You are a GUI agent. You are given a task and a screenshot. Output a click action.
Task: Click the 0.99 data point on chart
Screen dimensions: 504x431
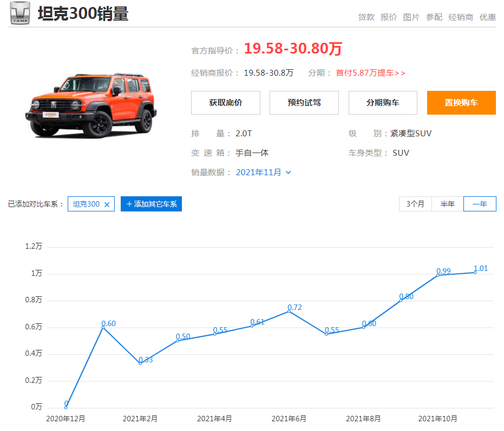[438, 275]
